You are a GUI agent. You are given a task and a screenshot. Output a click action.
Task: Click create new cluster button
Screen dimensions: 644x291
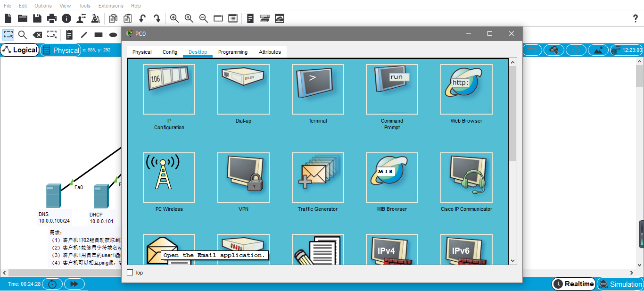[554, 50]
